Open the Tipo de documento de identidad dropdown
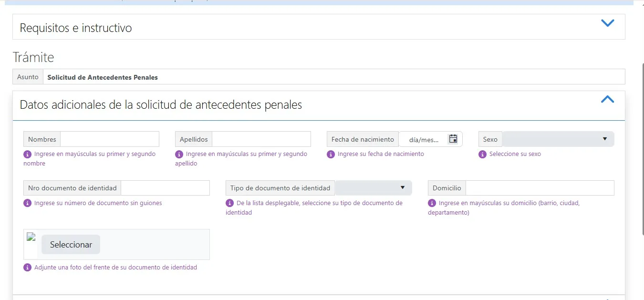This screenshot has height=300, width=644. click(374, 188)
